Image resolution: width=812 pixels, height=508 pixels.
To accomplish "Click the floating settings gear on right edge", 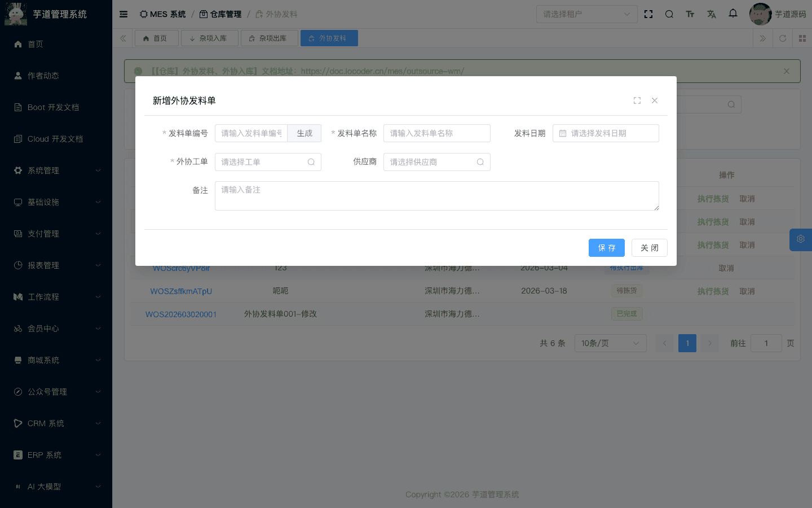I will [x=801, y=239].
